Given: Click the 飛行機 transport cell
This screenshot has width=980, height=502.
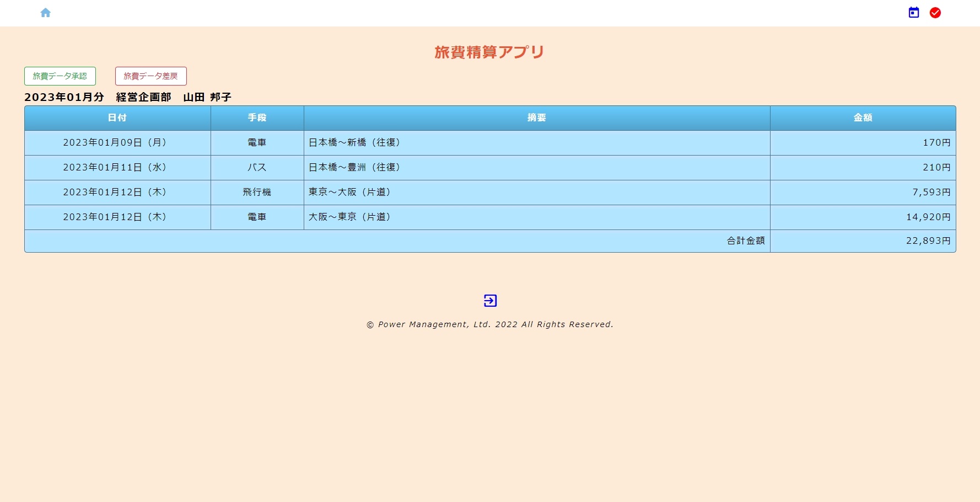Looking at the screenshot, I should pos(257,193).
